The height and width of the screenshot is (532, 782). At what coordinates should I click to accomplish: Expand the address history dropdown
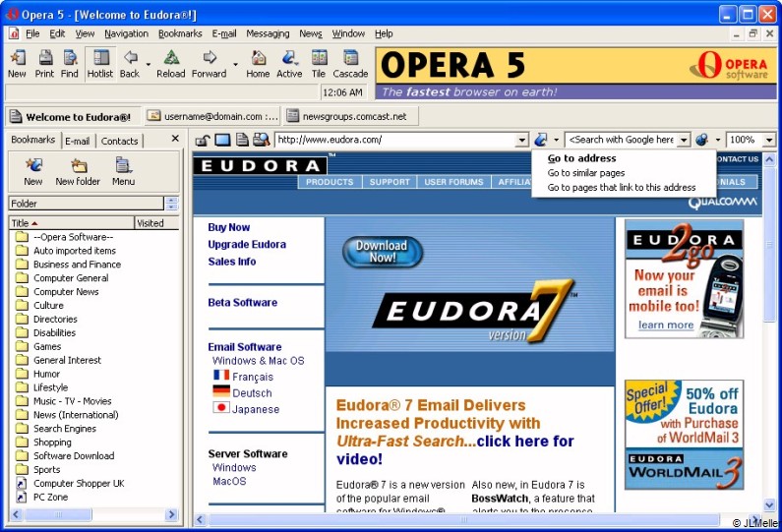[521, 140]
